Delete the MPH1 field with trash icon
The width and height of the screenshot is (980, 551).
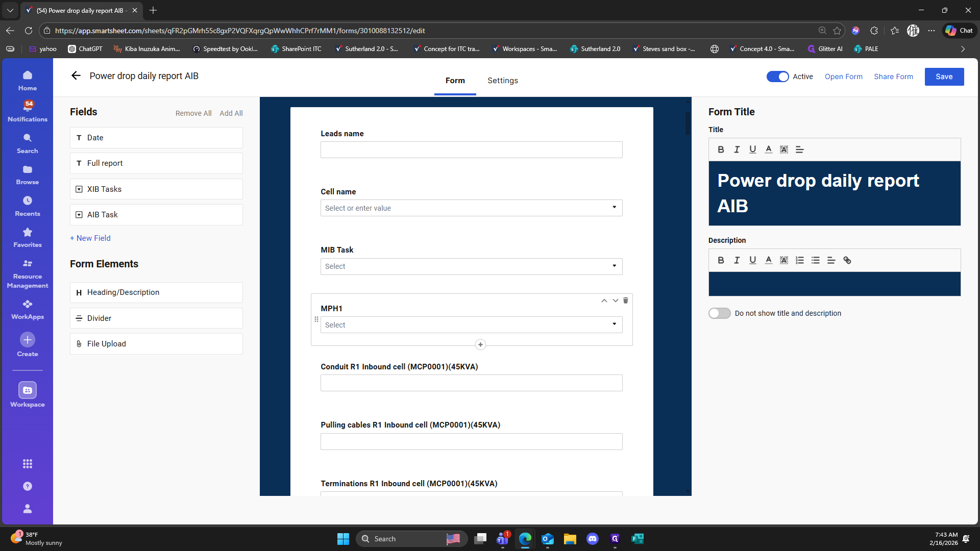[x=625, y=300]
